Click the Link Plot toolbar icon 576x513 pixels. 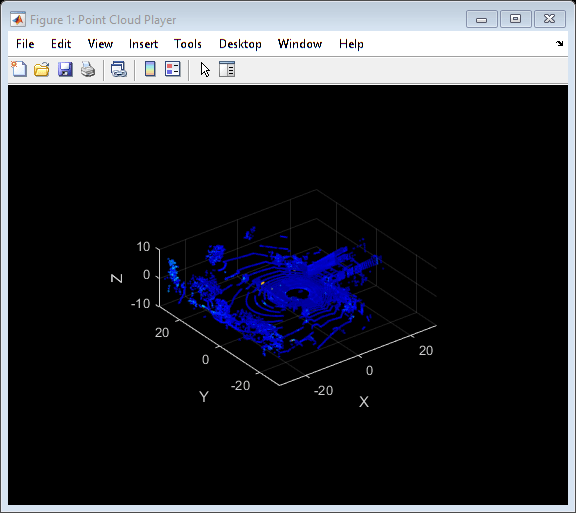click(x=119, y=69)
